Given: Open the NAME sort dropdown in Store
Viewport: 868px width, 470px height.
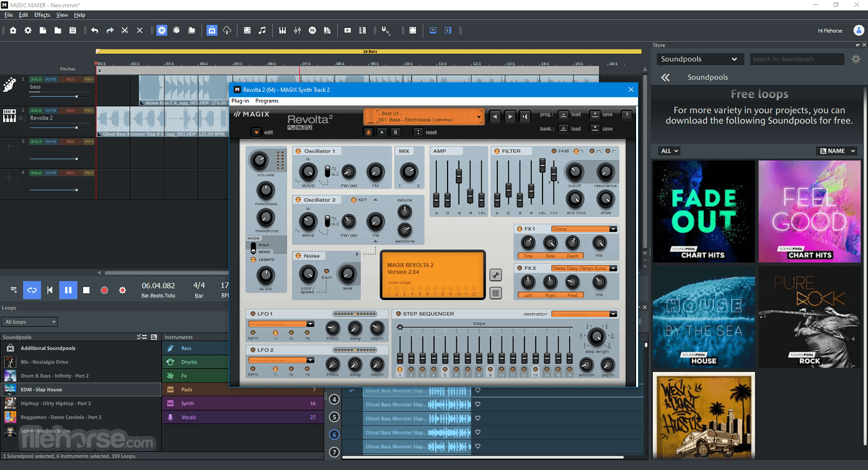Looking at the screenshot, I should pos(837,151).
